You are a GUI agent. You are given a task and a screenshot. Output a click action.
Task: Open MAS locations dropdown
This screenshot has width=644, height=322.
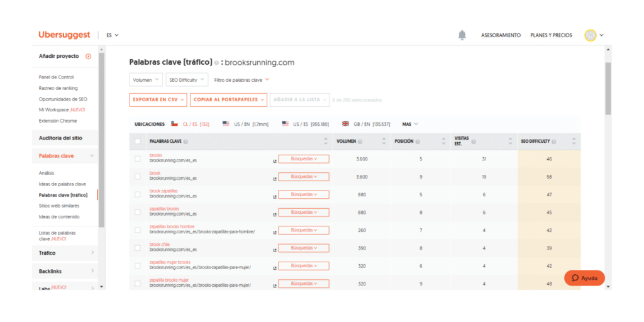pyautogui.click(x=410, y=124)
